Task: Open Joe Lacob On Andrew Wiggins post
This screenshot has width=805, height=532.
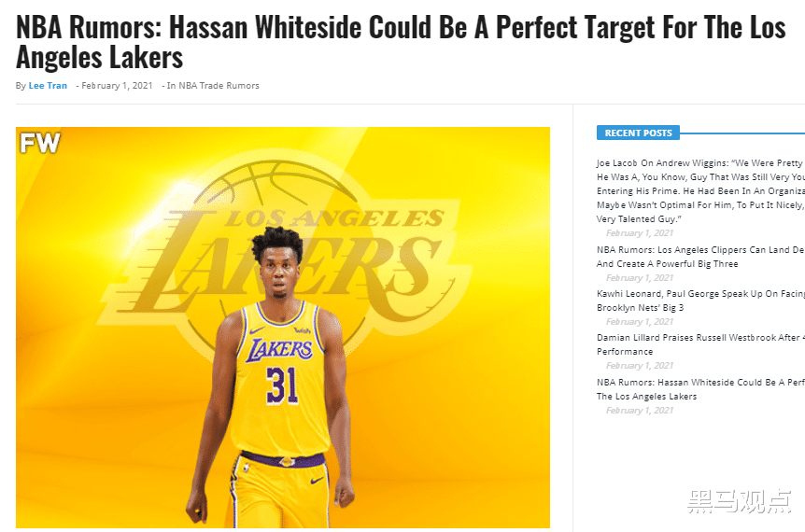Action: click(700, 190)
